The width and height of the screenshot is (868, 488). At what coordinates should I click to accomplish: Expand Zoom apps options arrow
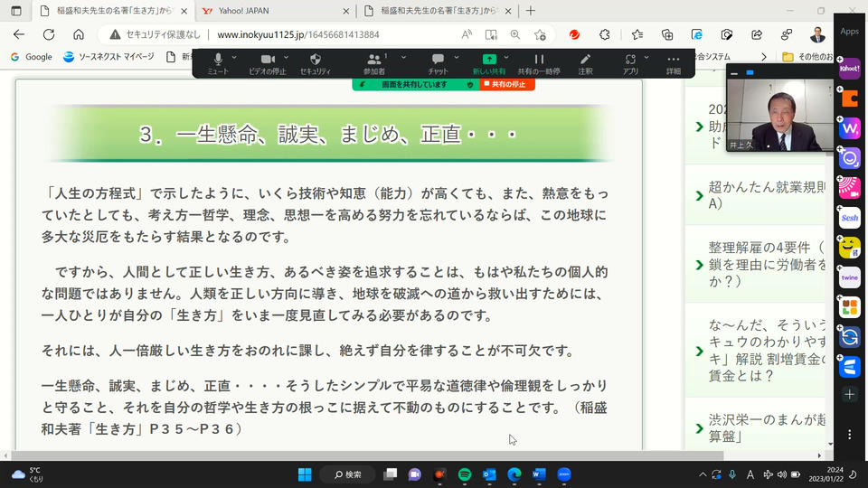(x=646, y=58)
